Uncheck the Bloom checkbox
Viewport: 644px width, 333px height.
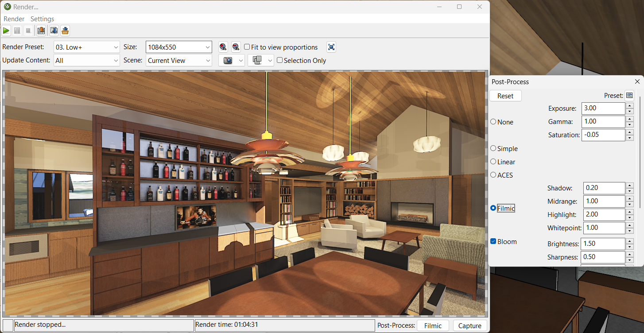coord(493,241)
